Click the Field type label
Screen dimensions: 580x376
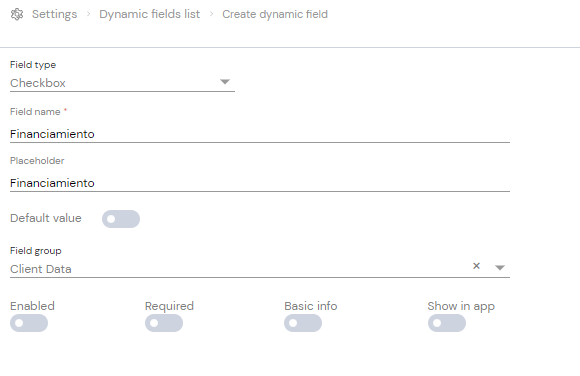(x=33, y=65)
